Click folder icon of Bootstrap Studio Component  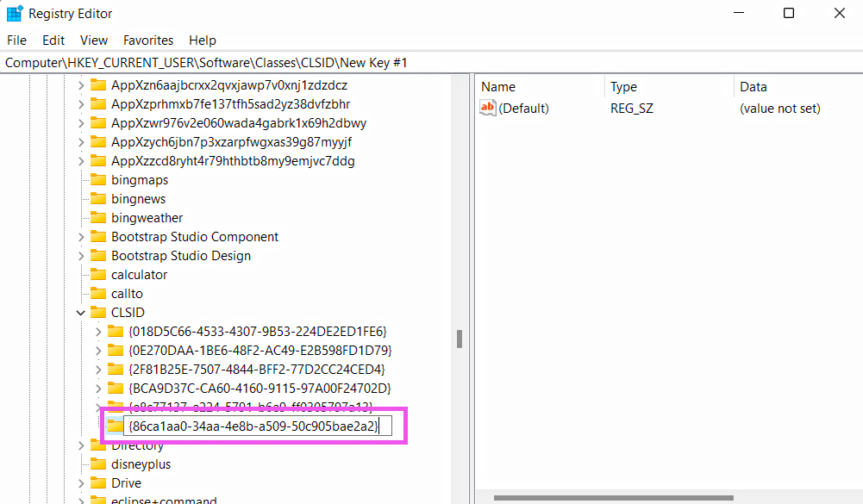coord(98,236)
